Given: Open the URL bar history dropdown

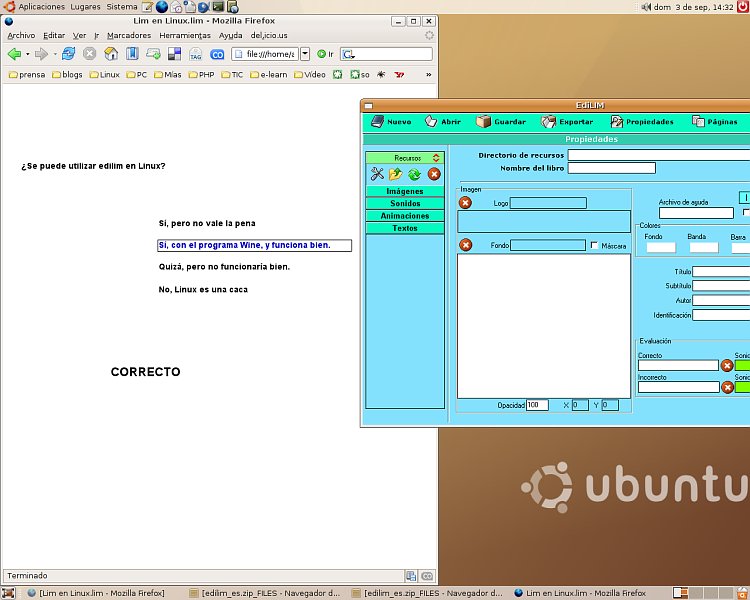Looking at the screenshot, I should point(305,54).
